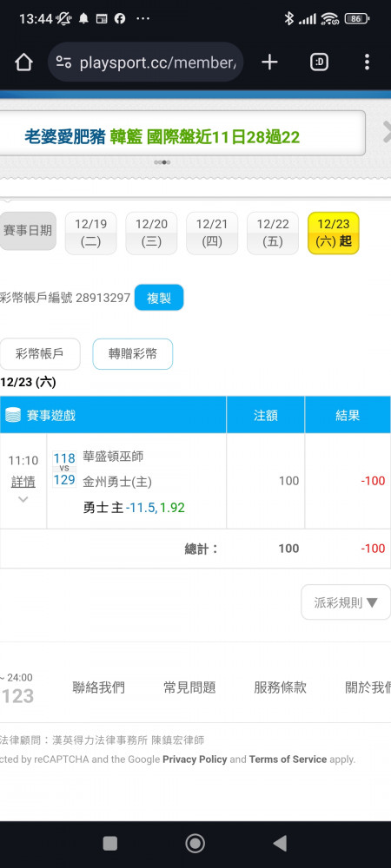Viewport: 391px width, 868px height.
Task: Open a new tab with the plus icon
Action: click(x=269, y=62)
